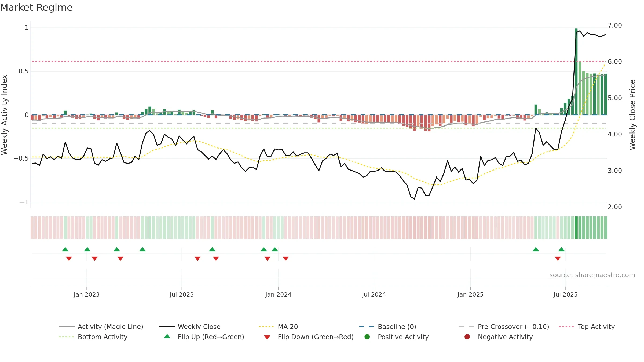Click the flip-up marker at Jan 2023
644x362 pixels.
87,249
